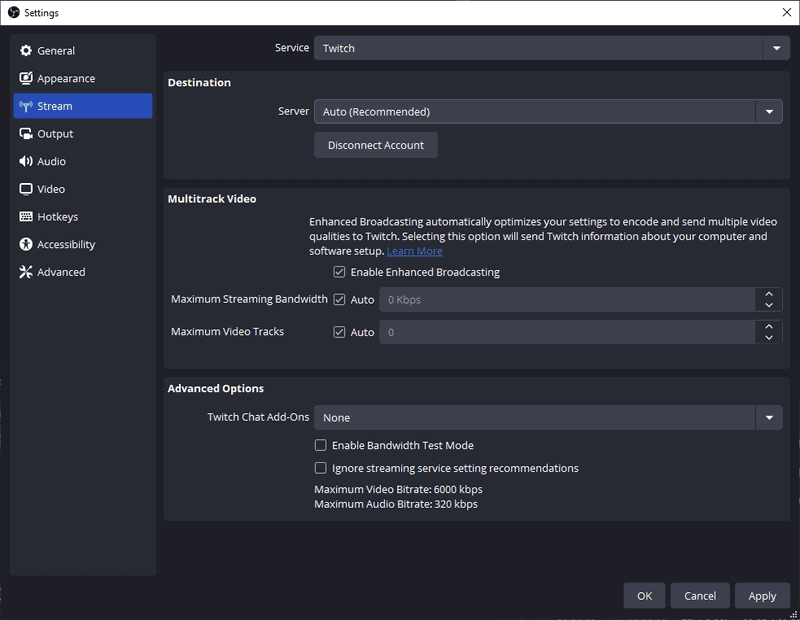Click the Accessibility person icon
Image resolution: width=800 pixels, height=620 pixels.
[x=26, y=245]
